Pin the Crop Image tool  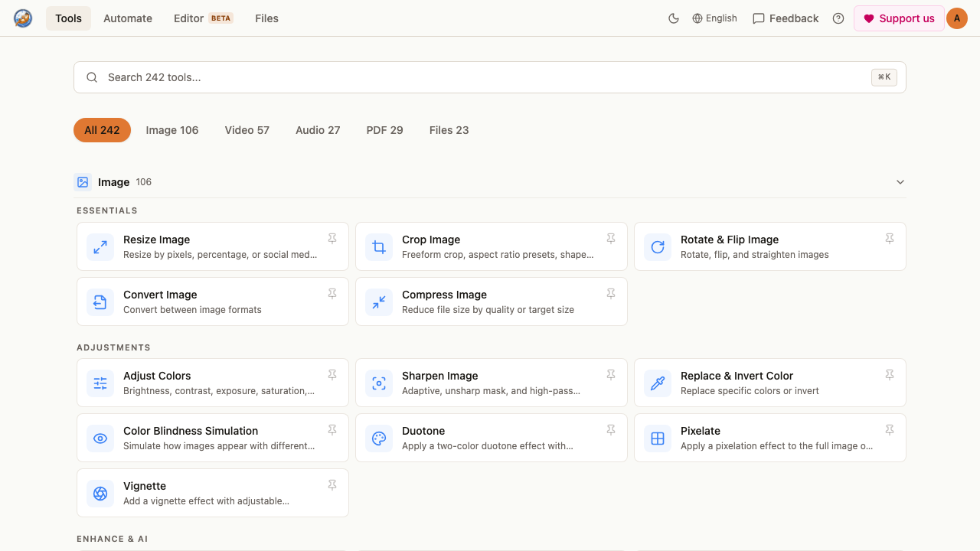pos(611,239)
